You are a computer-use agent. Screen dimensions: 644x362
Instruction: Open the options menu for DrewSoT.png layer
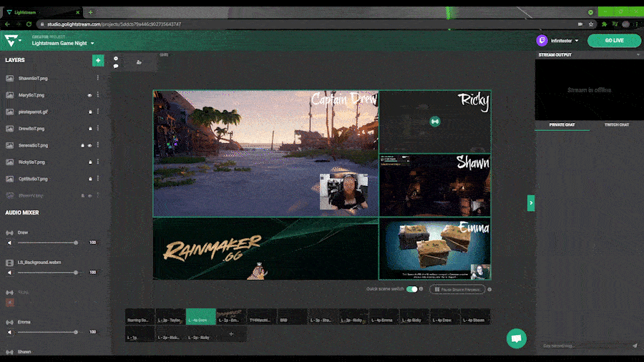(x=98, y=129)
